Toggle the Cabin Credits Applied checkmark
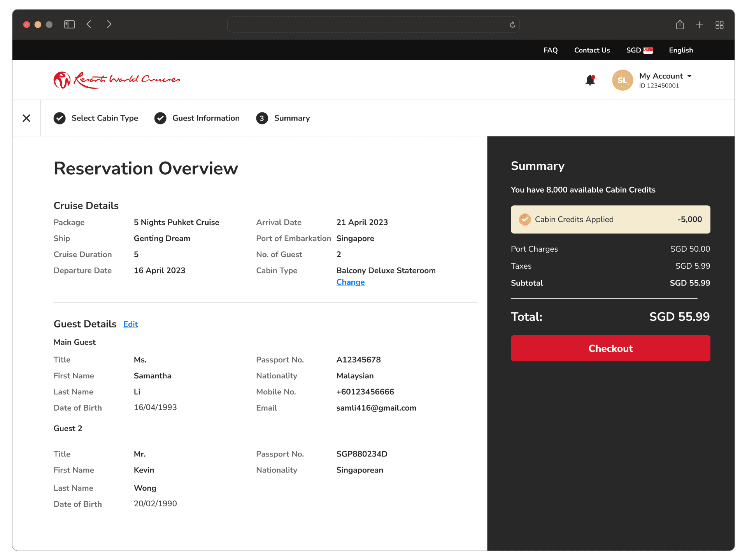This screenshot has height=560, width=747. tap(525, 219)
